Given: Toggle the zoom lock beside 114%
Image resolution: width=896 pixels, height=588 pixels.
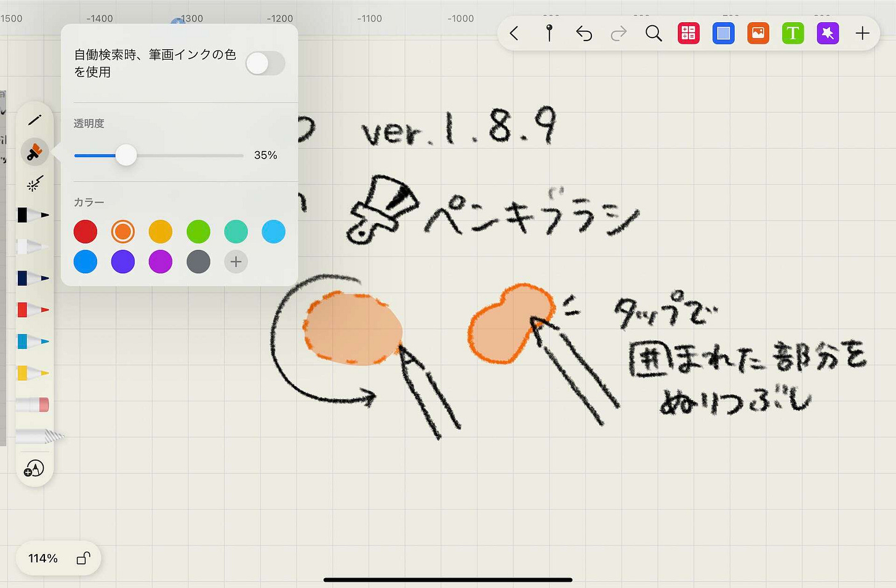Looking at the screenshot, I should click(83, 558).
